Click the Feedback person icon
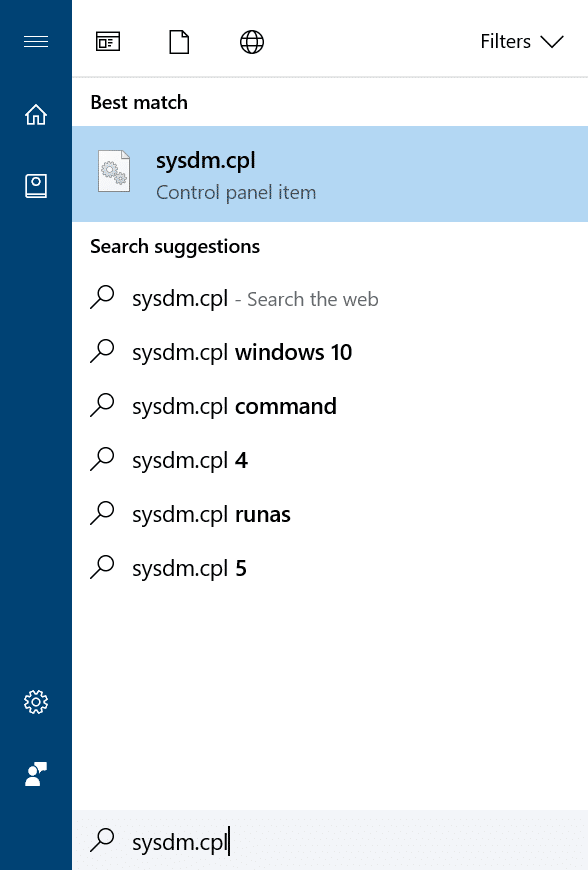The height and width of the screenshot is (870, 588). pyautogui.click(x=36, y=774)
